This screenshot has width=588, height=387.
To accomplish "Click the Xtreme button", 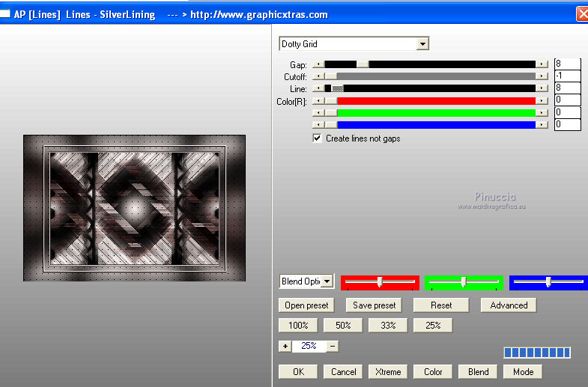I will pos(388,371).
